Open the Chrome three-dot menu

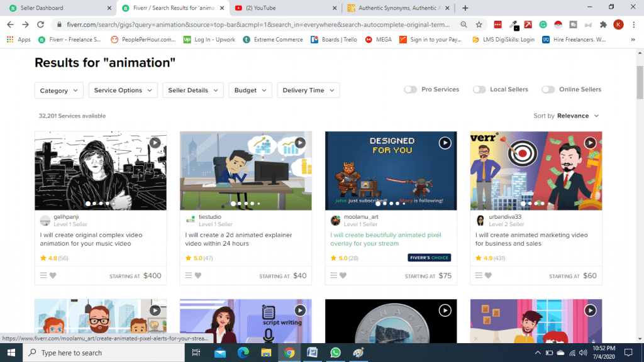pos(634,25)
